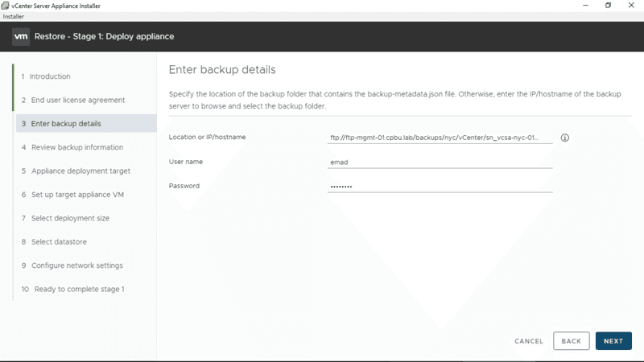Viewport: 644px width, 362px height.
Task: Open Review backup information step
Action: [x=77, y=147]
